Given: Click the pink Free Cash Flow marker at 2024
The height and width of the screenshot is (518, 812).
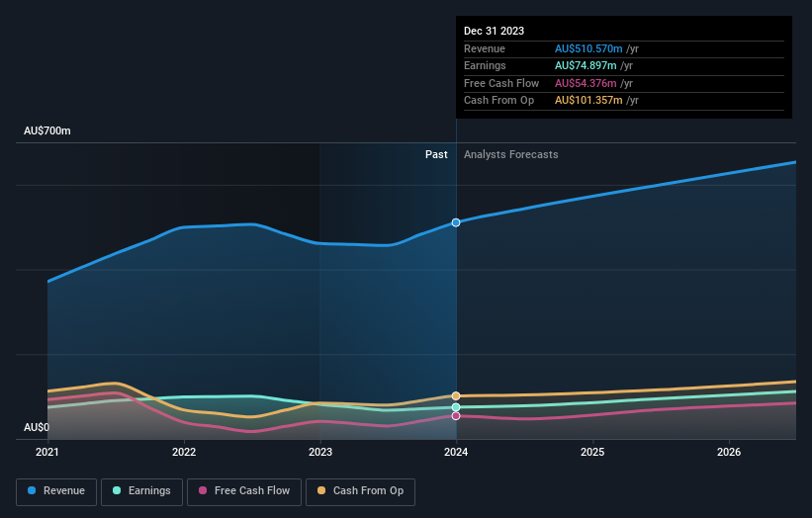Looking at the screenshot, I should pyautogui.click(x=456, y=416).
